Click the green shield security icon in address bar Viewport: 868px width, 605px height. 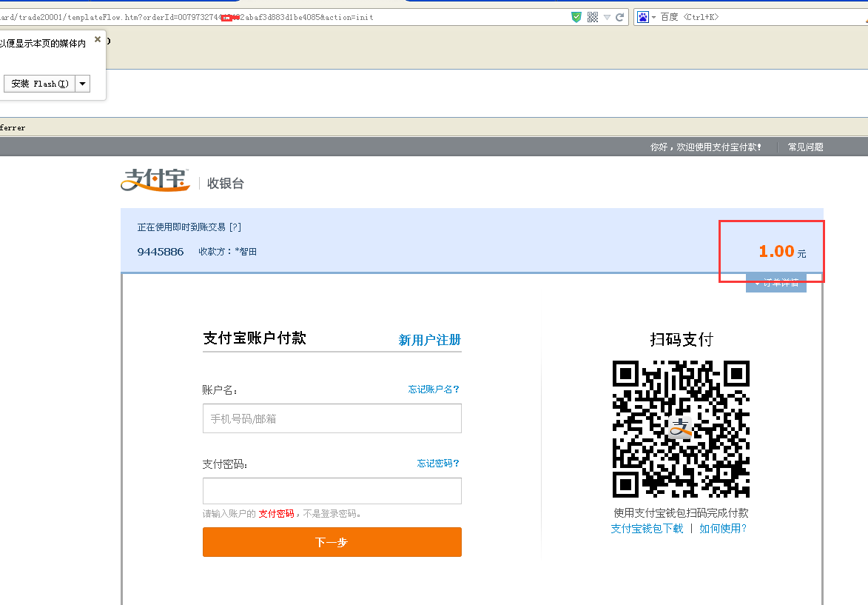coord(576,17)
